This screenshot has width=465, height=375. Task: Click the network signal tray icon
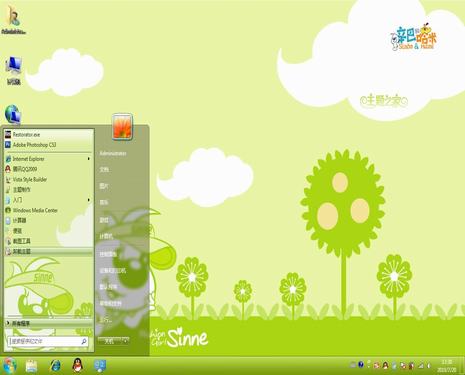click(x=421, y=366)
